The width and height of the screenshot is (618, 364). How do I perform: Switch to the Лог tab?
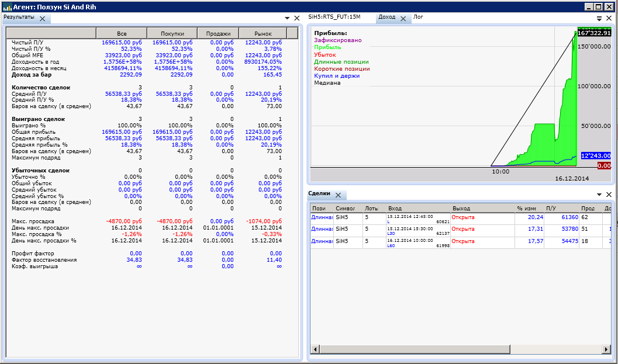click(418, 18)
